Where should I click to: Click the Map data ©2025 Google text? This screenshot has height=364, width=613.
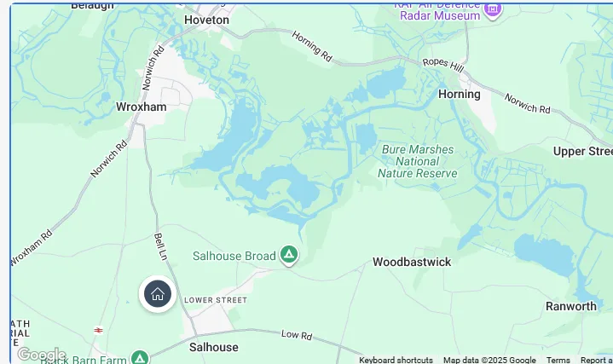[489, 360]
